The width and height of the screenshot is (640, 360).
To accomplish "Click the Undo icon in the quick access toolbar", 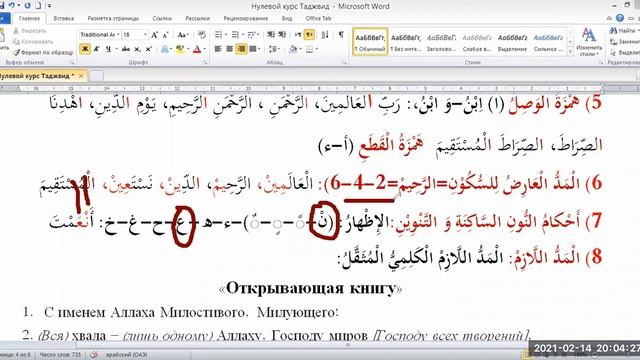I will pos(12,6).
